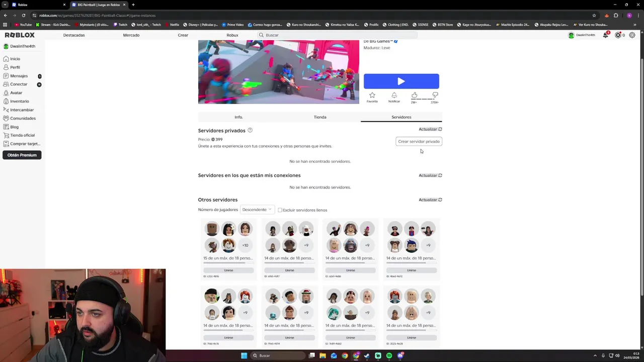This screenshot has height=362, width=644.
Task: Join server with ID 7e89-4bb2
Action: (351, 337)
